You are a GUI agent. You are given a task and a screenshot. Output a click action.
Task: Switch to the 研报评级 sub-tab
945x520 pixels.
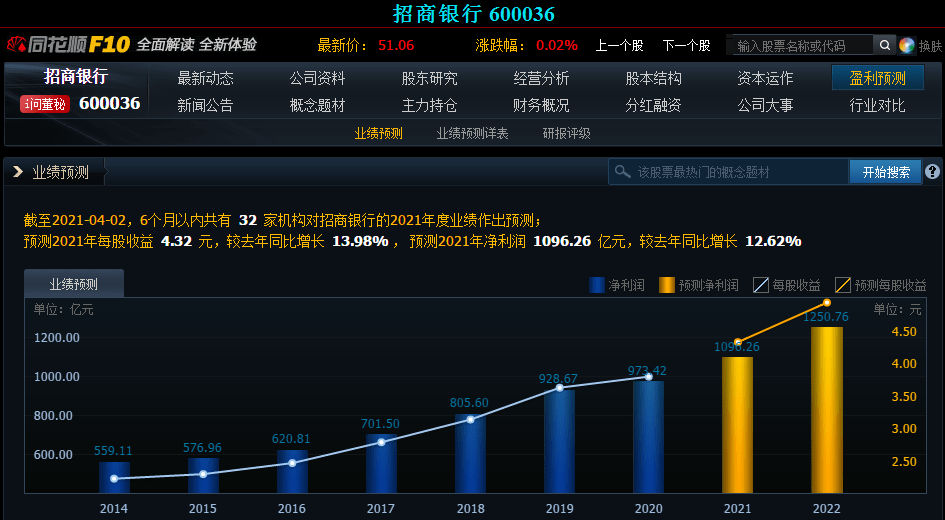566,133
